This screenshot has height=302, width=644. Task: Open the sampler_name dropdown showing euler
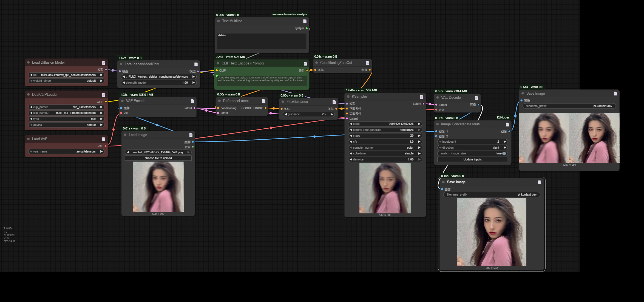385,147
